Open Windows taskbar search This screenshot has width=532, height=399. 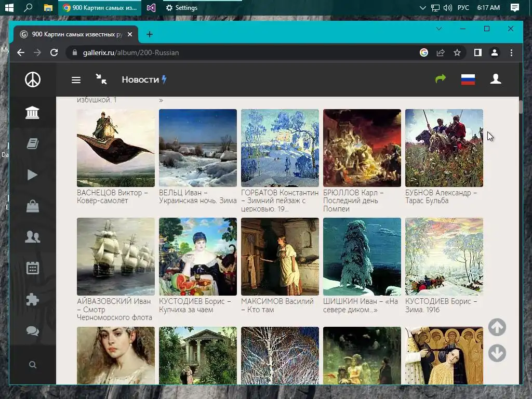click(x=28, y=7)
